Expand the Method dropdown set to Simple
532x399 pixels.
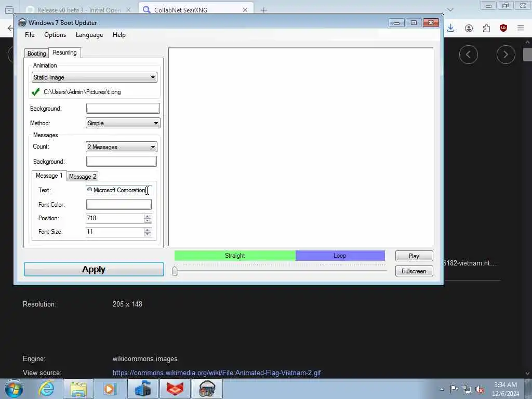(x=123, y=123)
